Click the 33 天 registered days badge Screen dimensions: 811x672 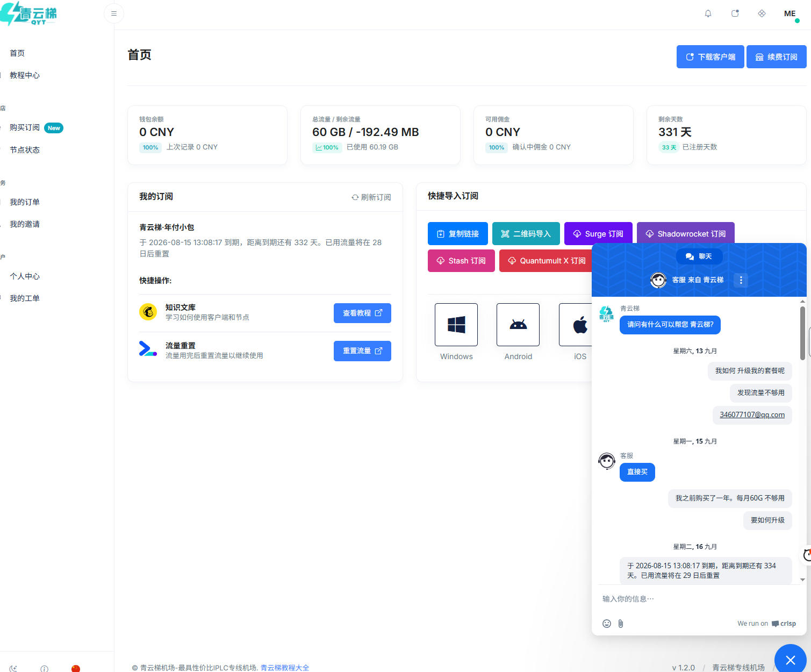669,147
